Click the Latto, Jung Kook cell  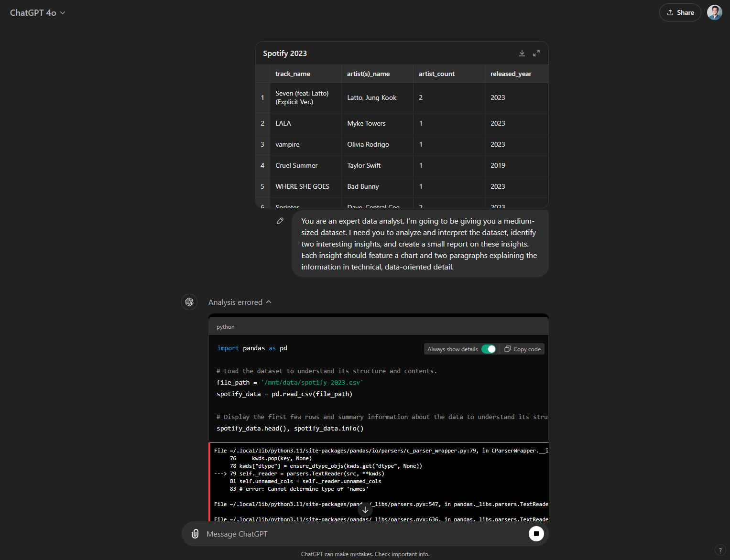coord(378,97)
